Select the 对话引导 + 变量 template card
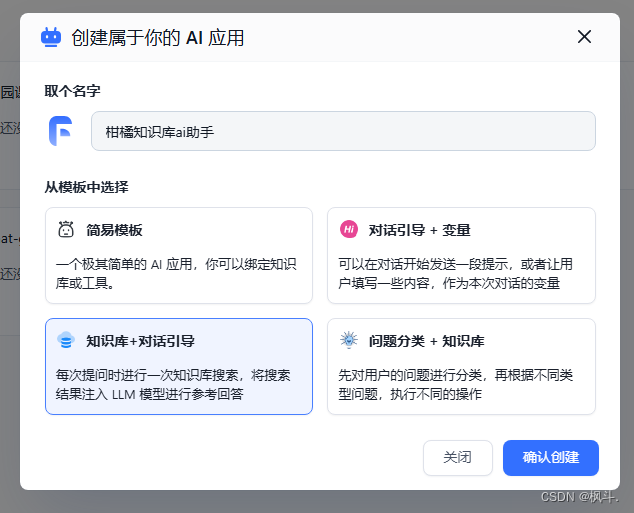Image resolution: width=634 pixels, height=513 pixels. (461, 255)
